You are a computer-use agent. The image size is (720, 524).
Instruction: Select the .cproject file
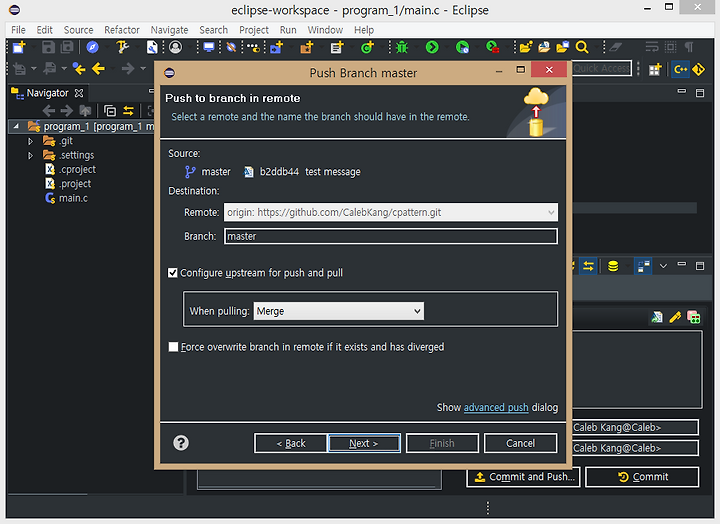[x=78, y=169]
